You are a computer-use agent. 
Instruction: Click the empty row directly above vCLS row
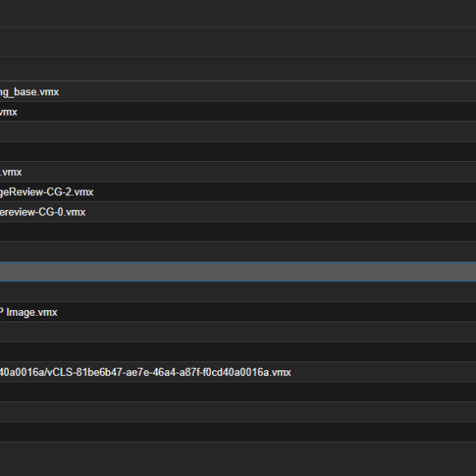point(238,352)
